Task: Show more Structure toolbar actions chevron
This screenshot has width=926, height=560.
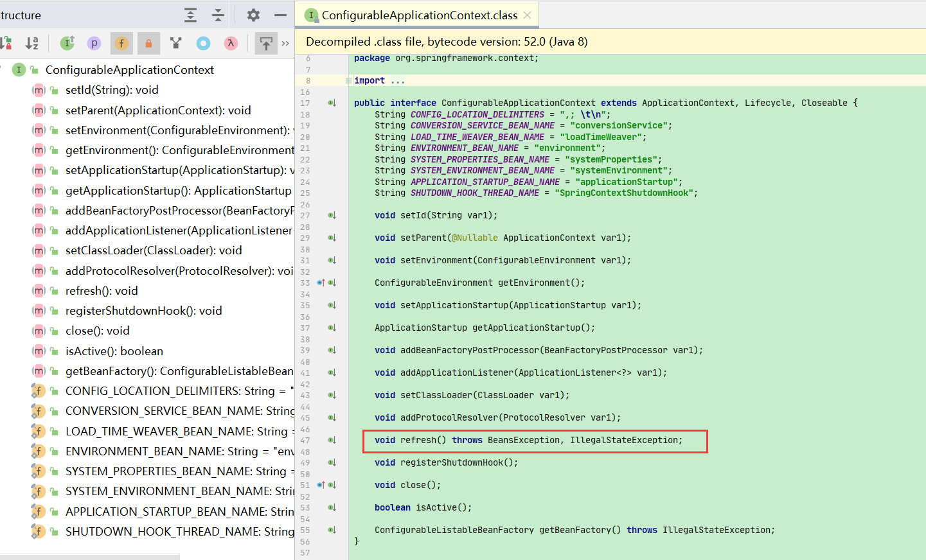Action: [285, 43]
